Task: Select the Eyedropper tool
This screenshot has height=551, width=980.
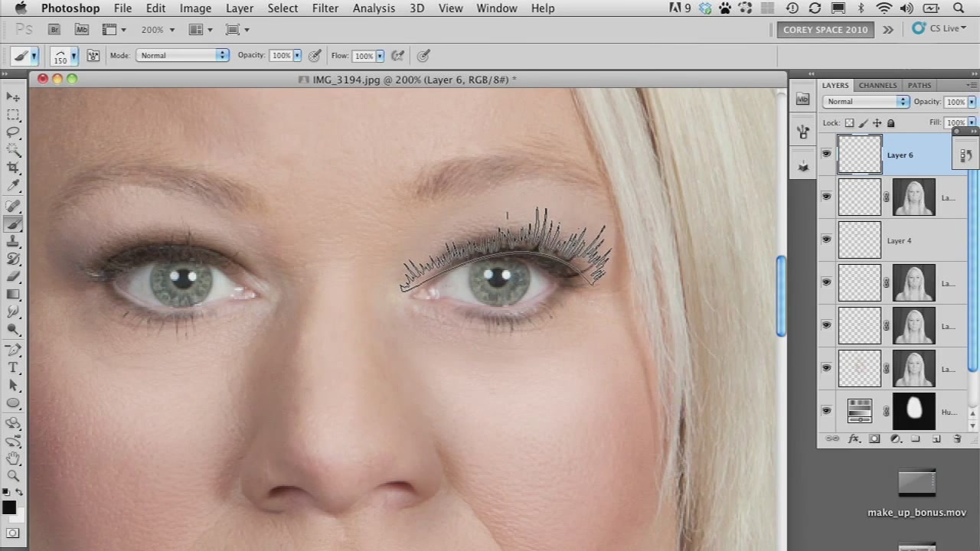Action: click(x=13, y=185)
